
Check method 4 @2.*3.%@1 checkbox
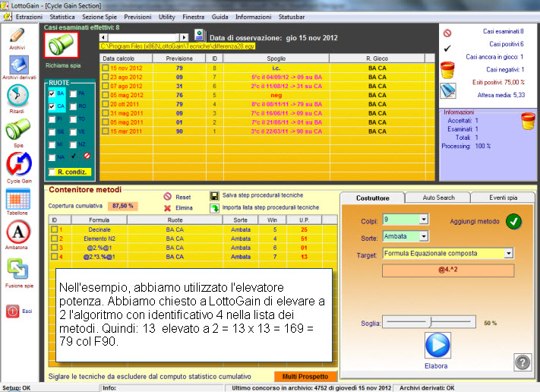pos(55,257)
